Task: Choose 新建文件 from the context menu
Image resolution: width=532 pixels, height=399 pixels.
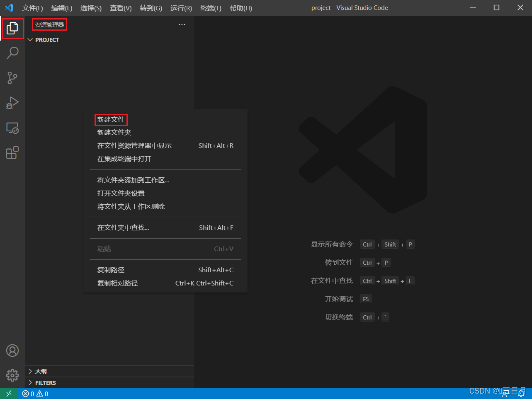Action: point(165,119)
